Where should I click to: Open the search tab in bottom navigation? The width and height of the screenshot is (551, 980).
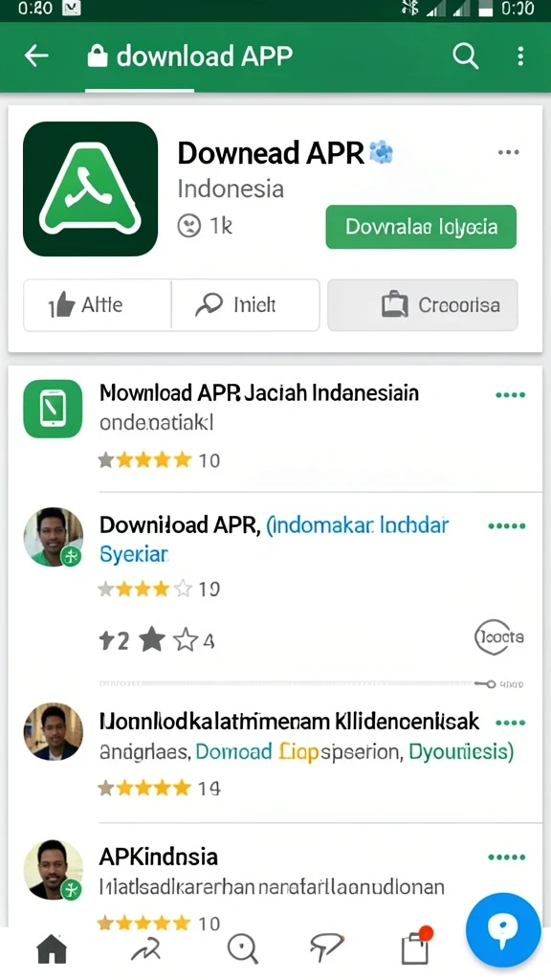click(242, 949)
